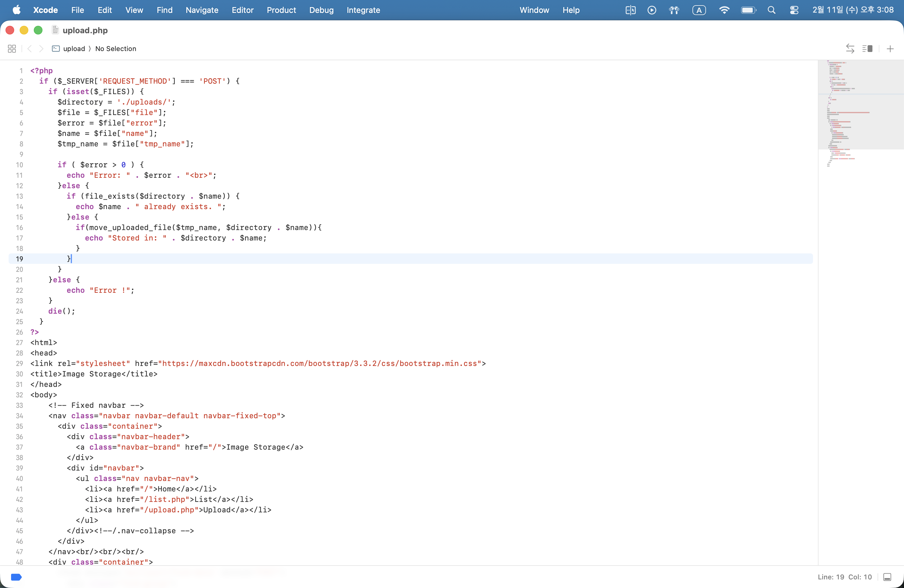The width and height of the screenshot is (904, 588).
Task: Open the upload breadcrumb dropdown
Action: point(74,49)
